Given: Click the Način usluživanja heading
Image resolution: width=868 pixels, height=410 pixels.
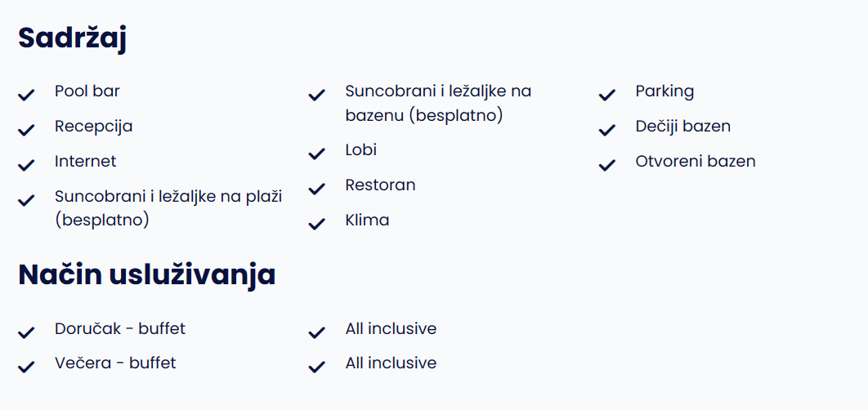Looking at the screenshot, I should coord(146,275).
